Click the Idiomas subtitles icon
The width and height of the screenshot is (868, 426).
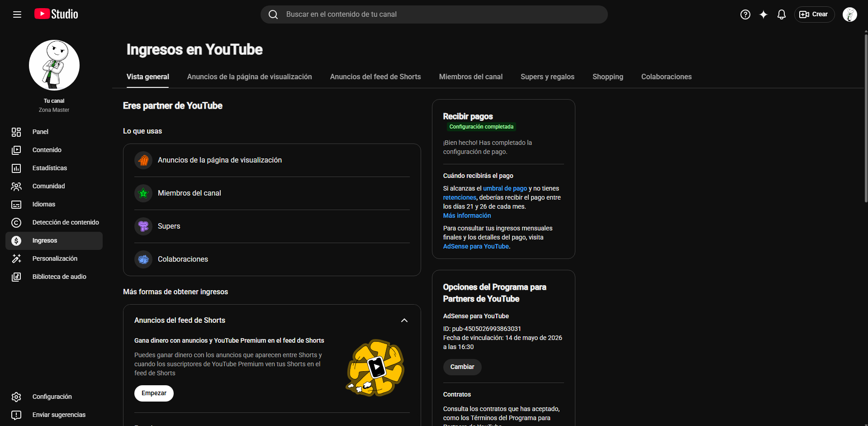[x=16, y=204]
